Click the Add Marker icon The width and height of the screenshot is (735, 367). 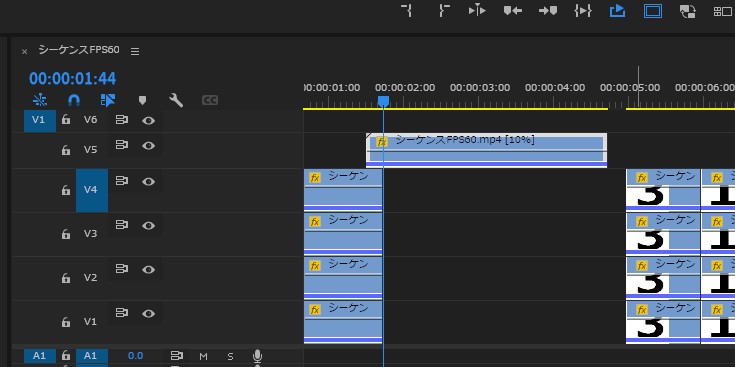coord(142,100)
